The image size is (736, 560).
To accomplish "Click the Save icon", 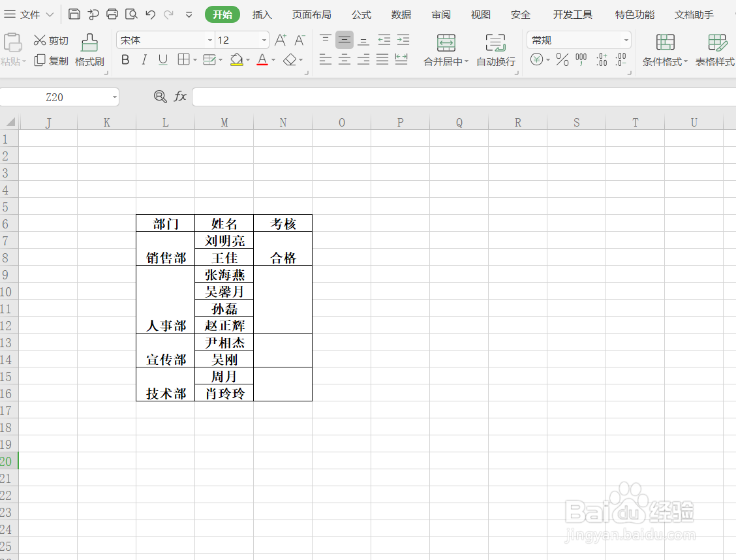I will click(74, 14).
